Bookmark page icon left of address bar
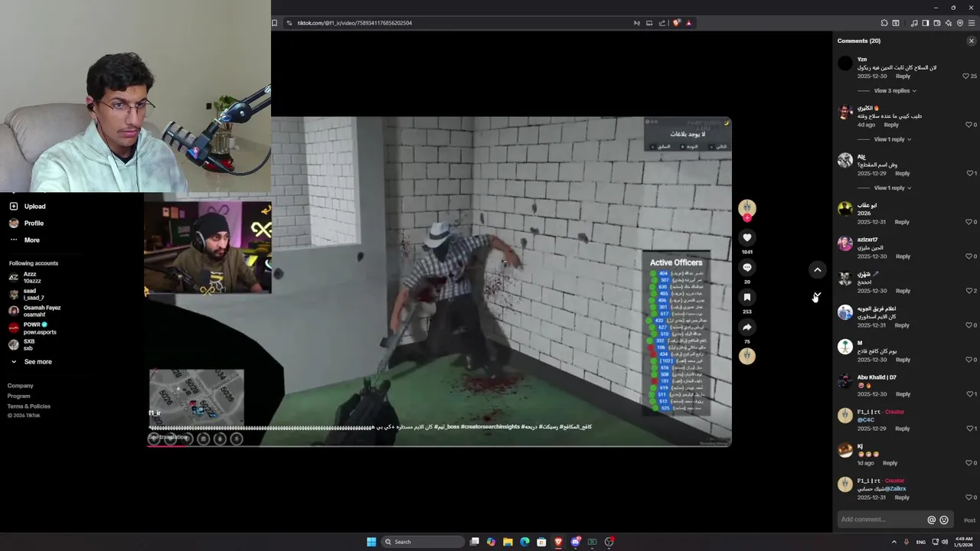 (x=275, y=23)
